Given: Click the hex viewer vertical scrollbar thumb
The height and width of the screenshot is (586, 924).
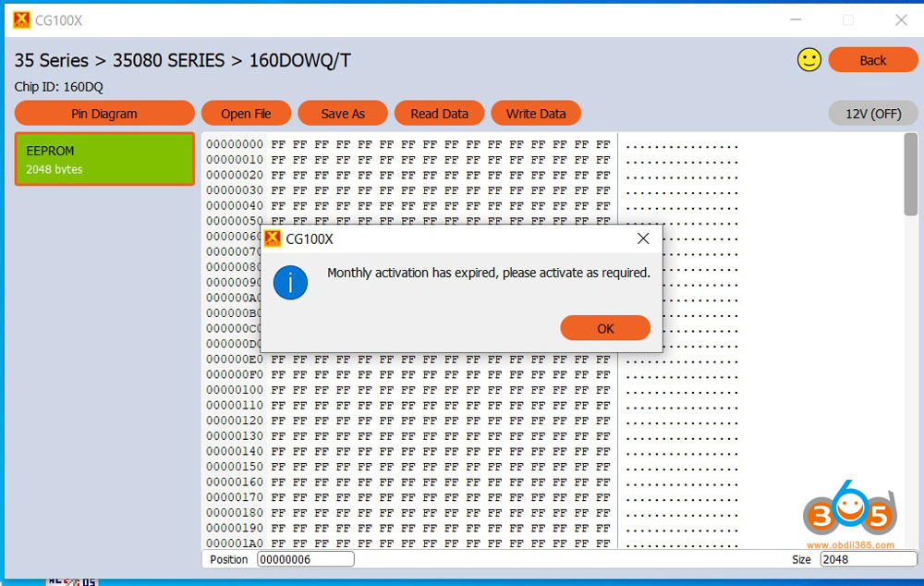Looking at the screenshot, I should click(x=911, y=175).
